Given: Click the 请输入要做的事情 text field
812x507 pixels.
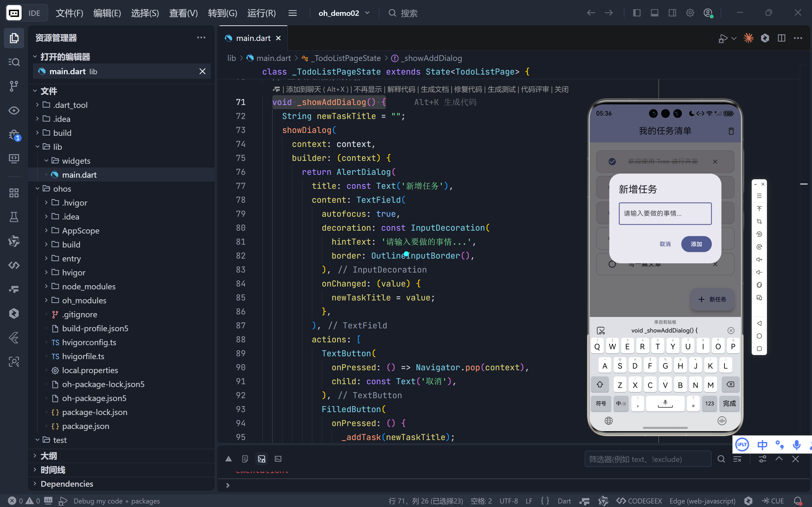Looking at the screenshot, I should (x=665, y=214).
